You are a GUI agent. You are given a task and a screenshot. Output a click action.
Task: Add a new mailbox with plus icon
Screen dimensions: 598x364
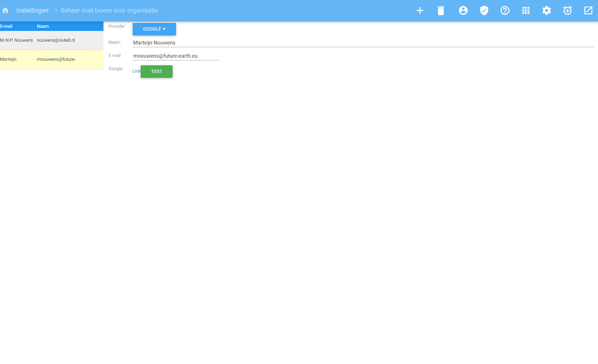(x=420, y=10)
